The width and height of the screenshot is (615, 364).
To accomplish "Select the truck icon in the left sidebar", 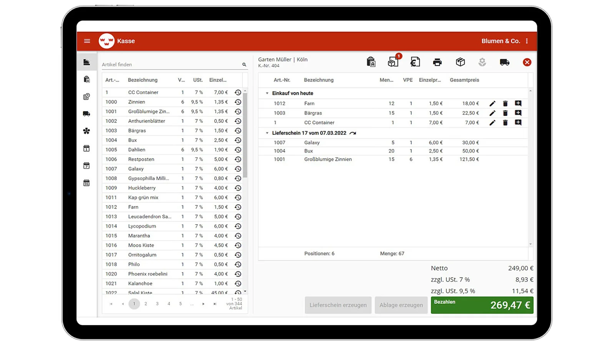I will click(x=86, y=114).
